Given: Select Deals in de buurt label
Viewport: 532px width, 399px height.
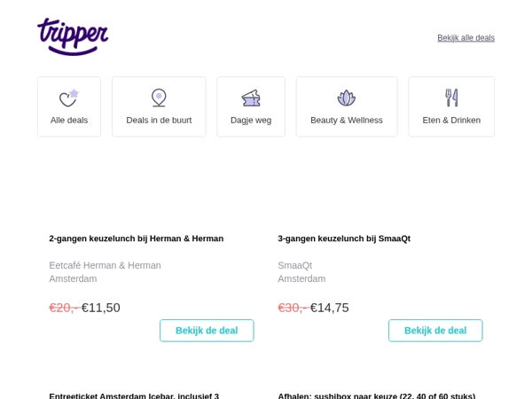Looking at the screenshot, I should 159,120.
